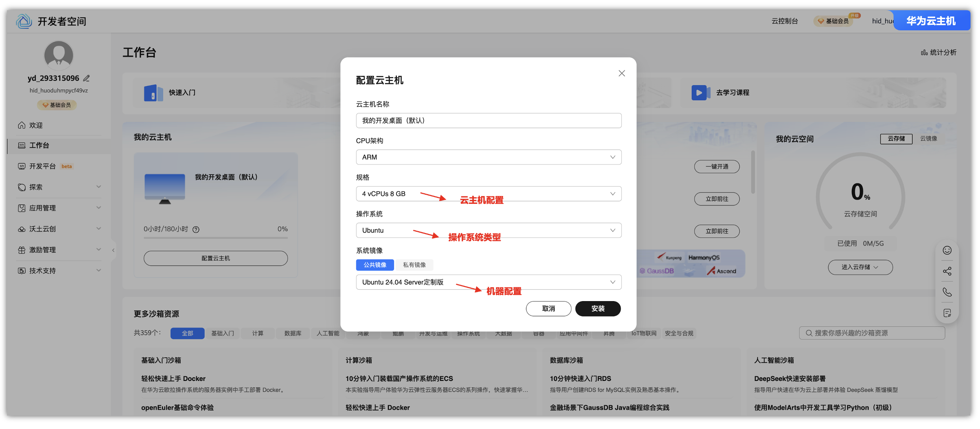Click the 激励管理 gift icon
Viewport: 980px width, 429px height.
click(22, 250)
